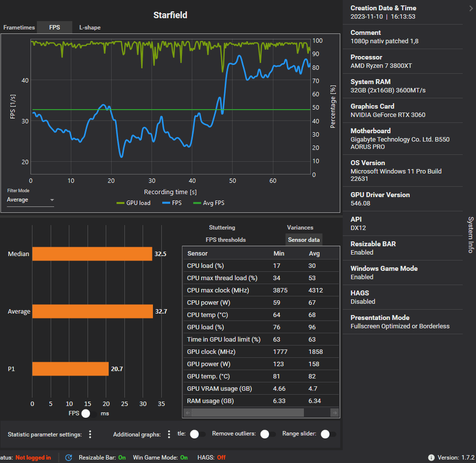The height and width of the screenshot is (463, 476).
Task: Toggle the blue FPS legend entry
Action: [x=172, y=203]
